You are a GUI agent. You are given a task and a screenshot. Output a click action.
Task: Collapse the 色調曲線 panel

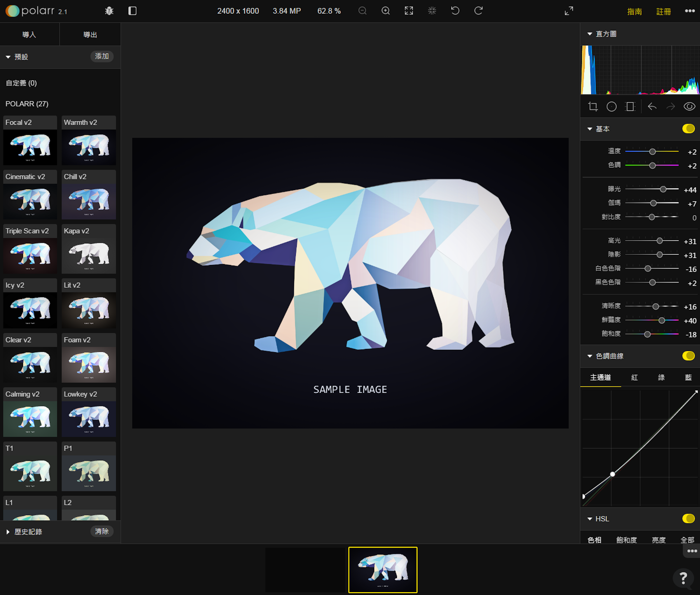(590, 356)
